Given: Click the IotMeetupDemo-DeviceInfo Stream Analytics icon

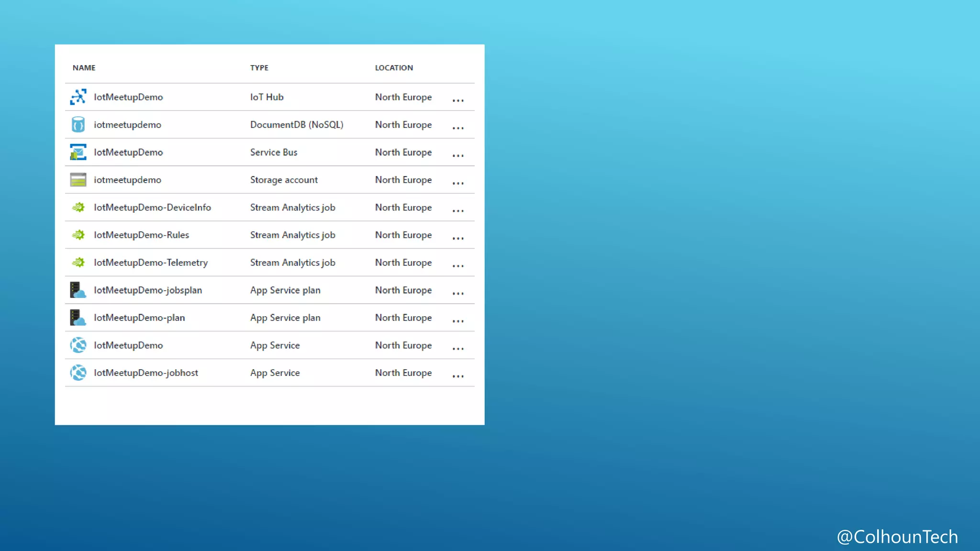Looking at the screenshot, I should [78, 208].
